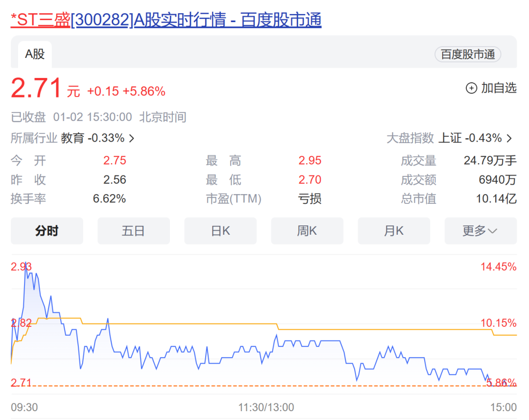Switch to the 分时 chart tab
The height and width of the screenshot is (420, 529).
tap(47, 231)
